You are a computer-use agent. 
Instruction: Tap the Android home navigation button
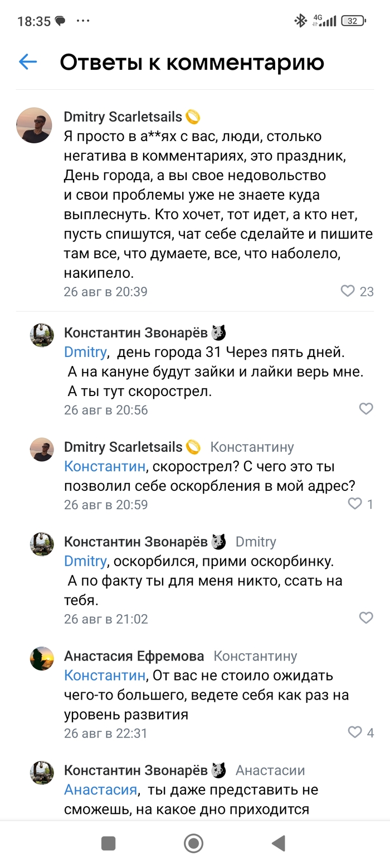pyautogui.click(x=193, y=843)
